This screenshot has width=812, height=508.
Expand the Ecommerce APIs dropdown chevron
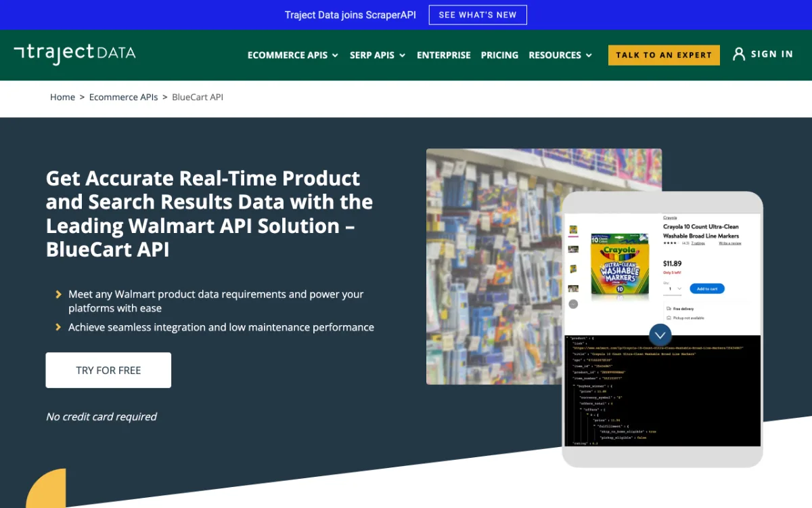pos(335,56)
